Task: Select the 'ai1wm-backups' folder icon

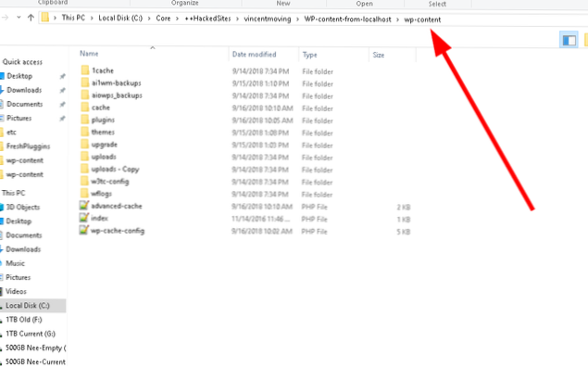Action: coord(85,82)
